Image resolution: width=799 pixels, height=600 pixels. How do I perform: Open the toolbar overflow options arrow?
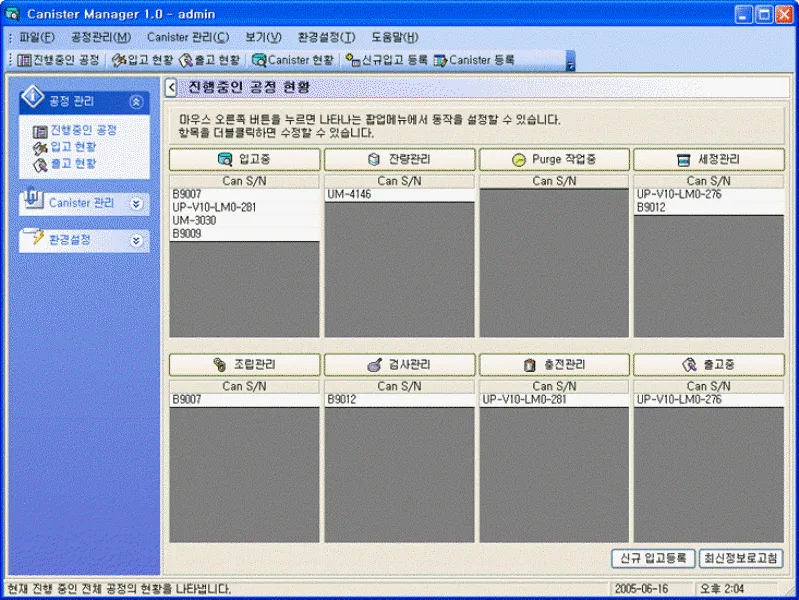571,61
